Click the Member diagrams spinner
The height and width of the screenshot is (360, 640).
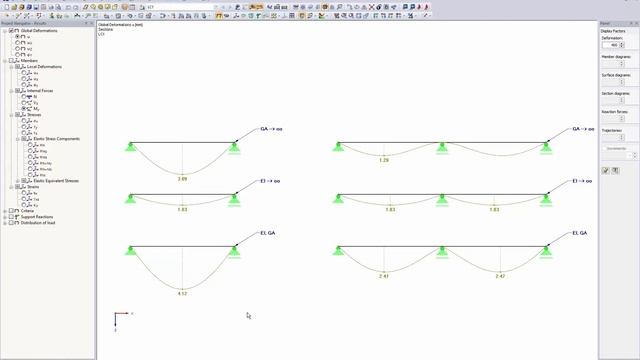point(622,64)
